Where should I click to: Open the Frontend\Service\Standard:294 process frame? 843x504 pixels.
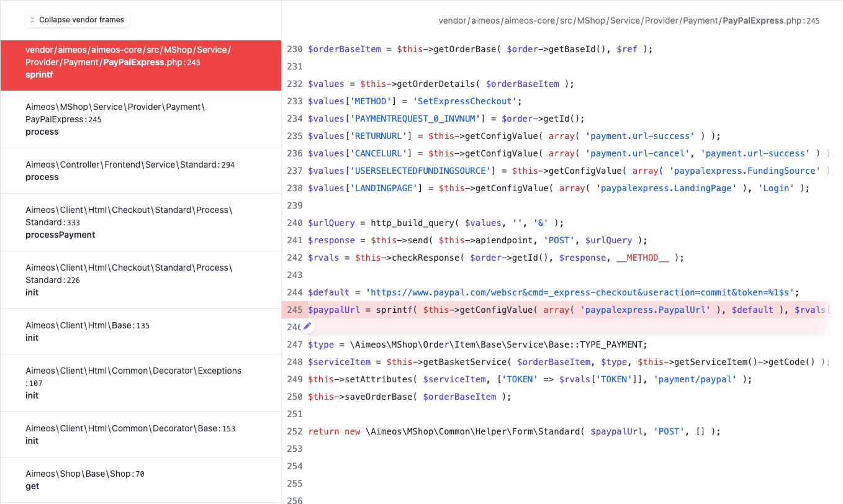point(141,171)
